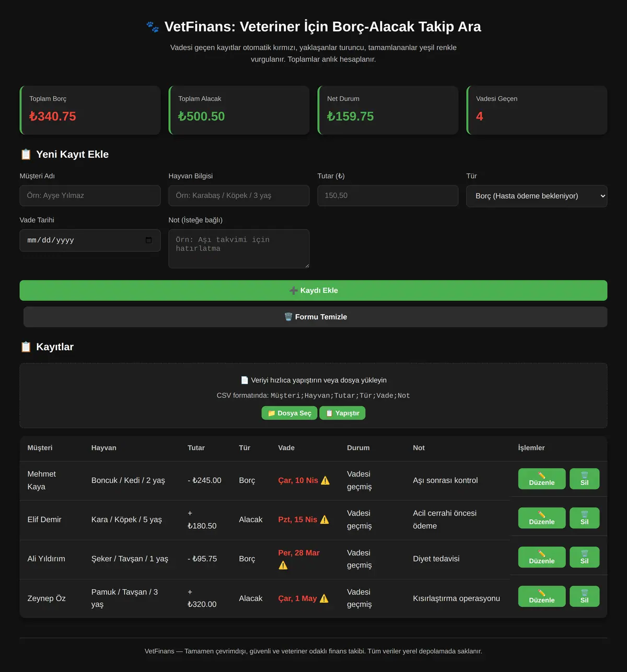
Task: Focus the Hayvan Bilgisi input field
Action: click(239, 195)
